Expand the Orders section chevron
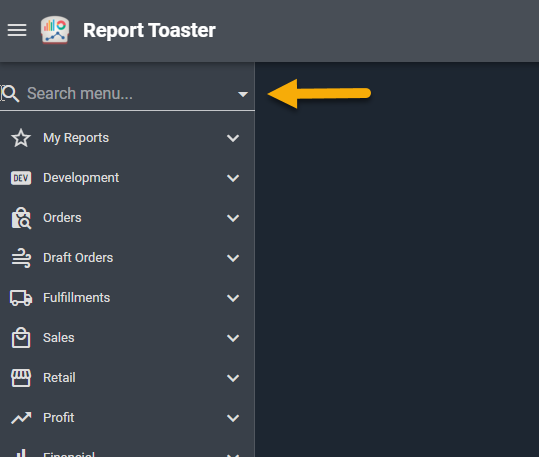Screen dimensions: 539x457 [x=233, y=218]
